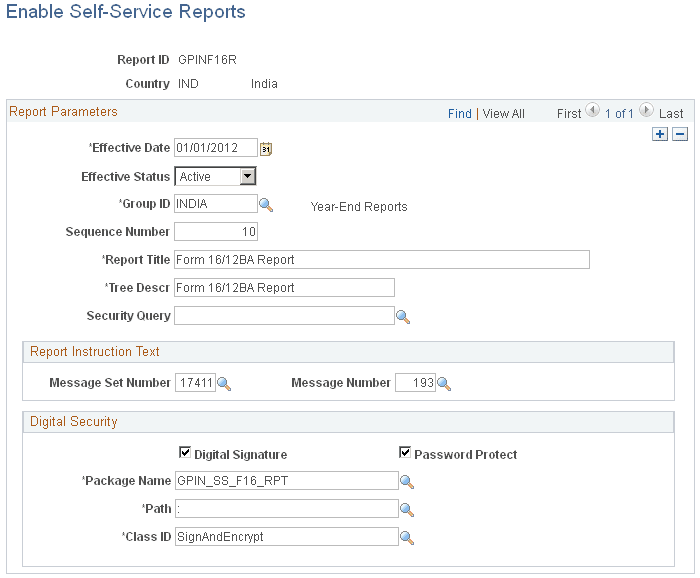Click into the Report Title field

click(x=382, y=260)
